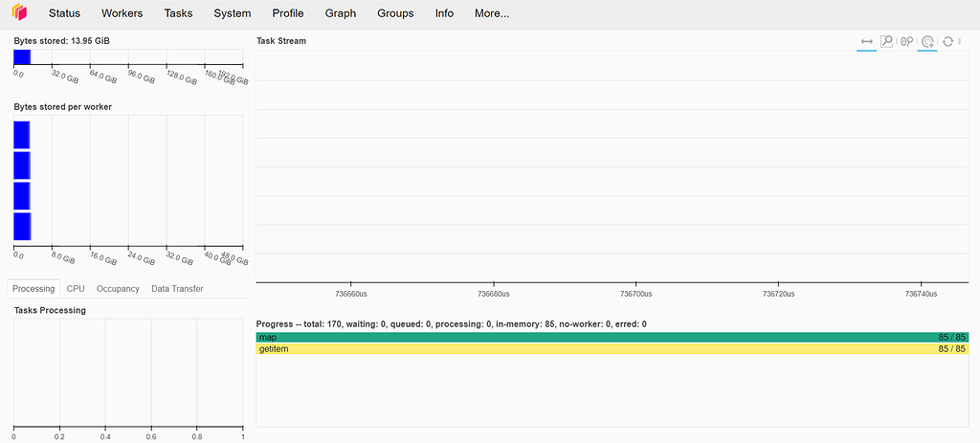Open the Task Stream toolbar overflow menu
The width and height of the screenshot is (980, 443).
pos(960,42)
